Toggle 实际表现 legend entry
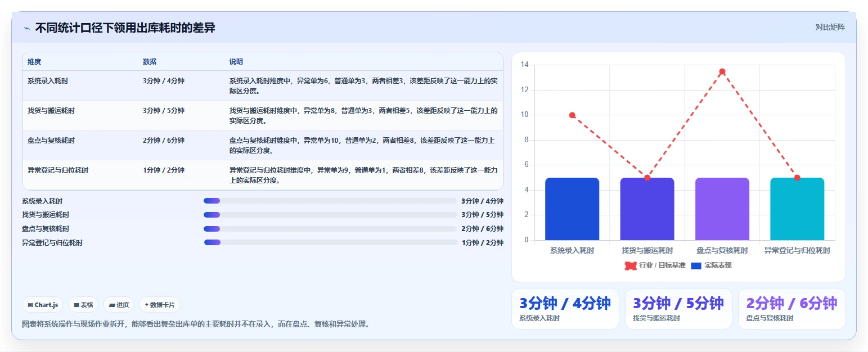The width and height of the screenshot is (868, 352). [711, 265]
